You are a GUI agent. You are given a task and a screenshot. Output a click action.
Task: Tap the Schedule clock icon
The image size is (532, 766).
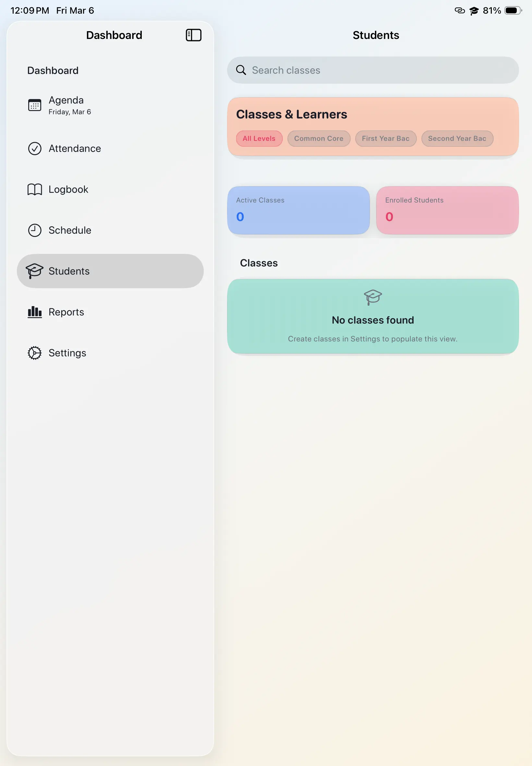point(35,230)
